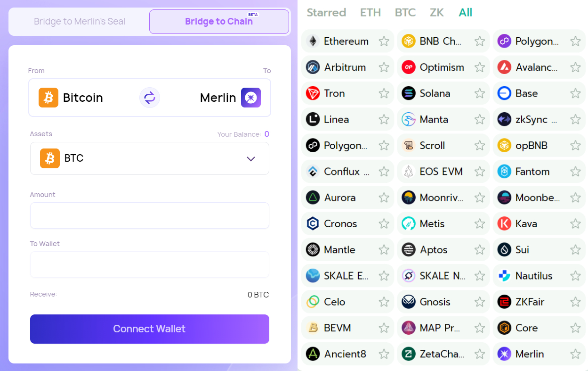
Task: Click the Connect Wallet button
Action: (x=150, y=329)
